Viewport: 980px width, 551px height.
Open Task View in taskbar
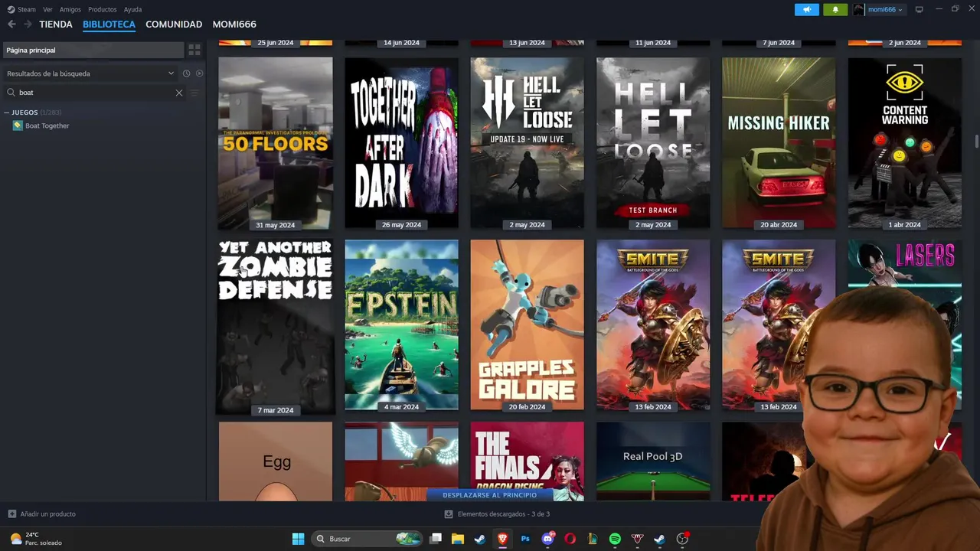pos(436,539)
